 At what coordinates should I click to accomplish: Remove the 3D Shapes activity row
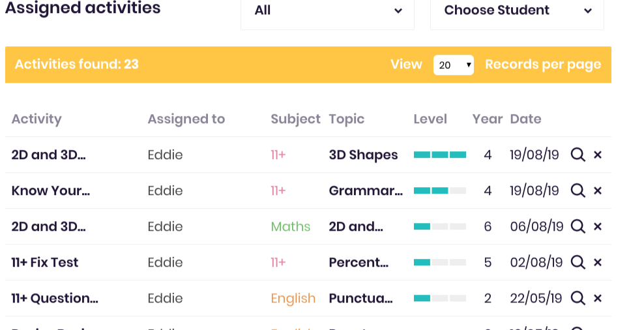point(598,155)
